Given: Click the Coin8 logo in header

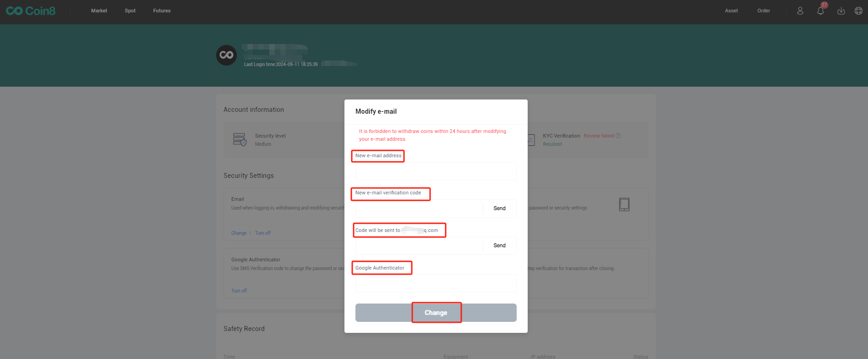Looking at the screenshot, I should coord(31,11).
